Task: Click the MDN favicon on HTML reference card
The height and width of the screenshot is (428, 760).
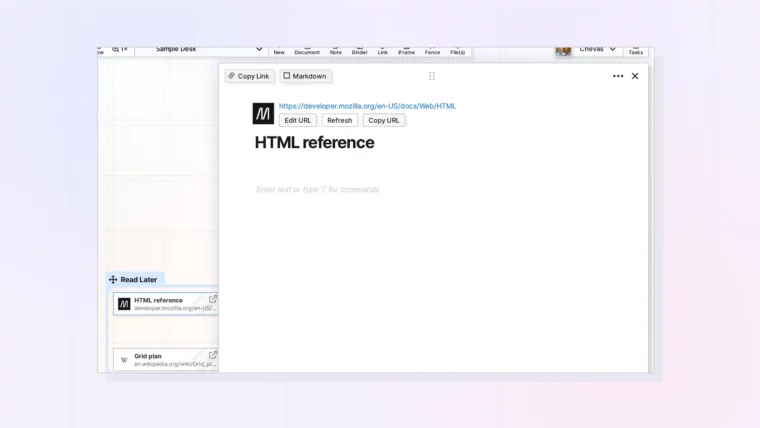Action: tap(124, 304)
